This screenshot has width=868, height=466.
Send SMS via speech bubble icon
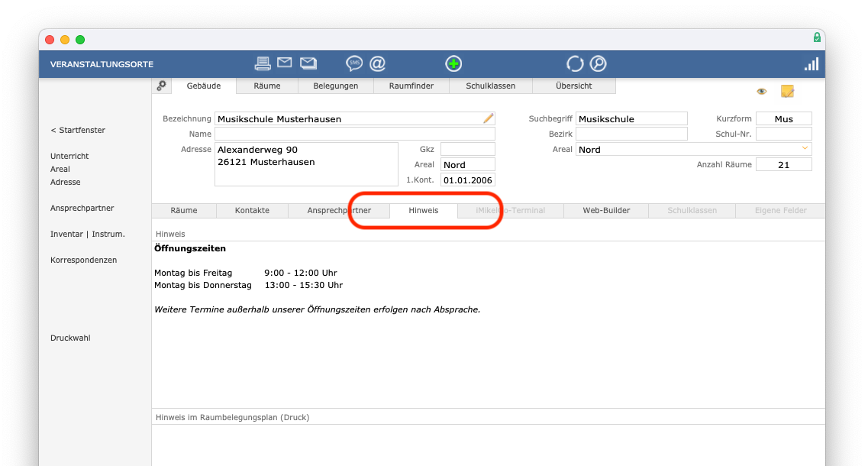353,63
